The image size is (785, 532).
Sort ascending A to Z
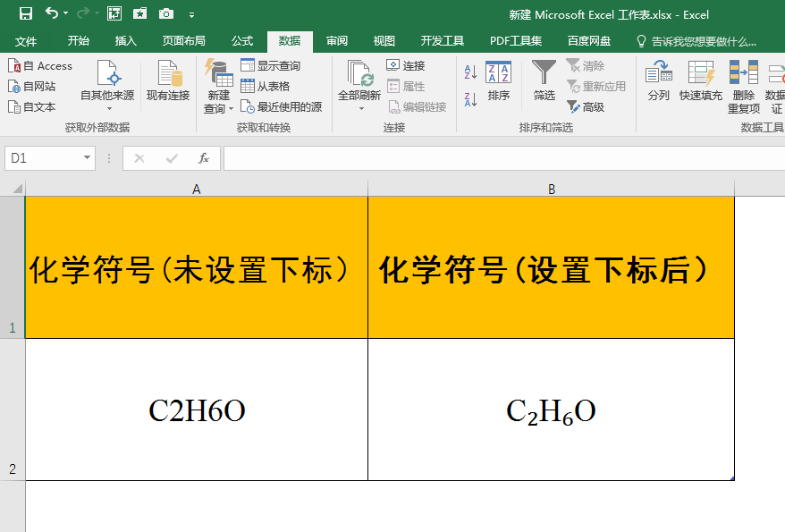pyautogui.click(x=470, y=72)
